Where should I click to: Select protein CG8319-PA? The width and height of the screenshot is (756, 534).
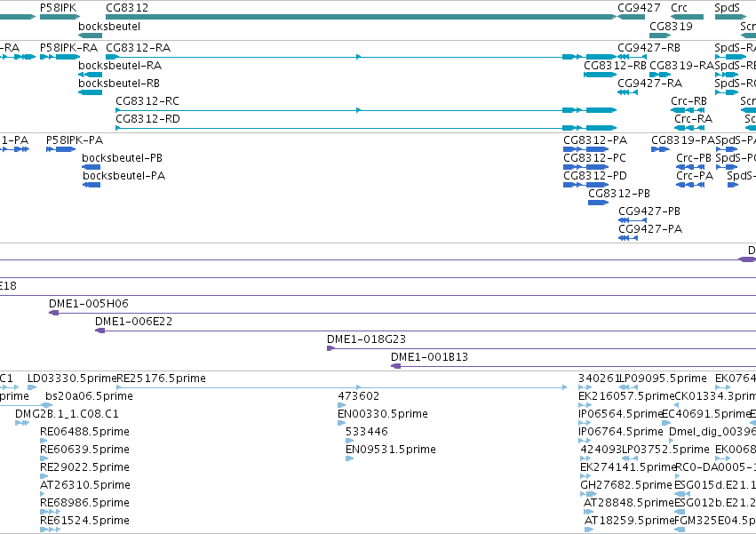(x=661, y=149)
